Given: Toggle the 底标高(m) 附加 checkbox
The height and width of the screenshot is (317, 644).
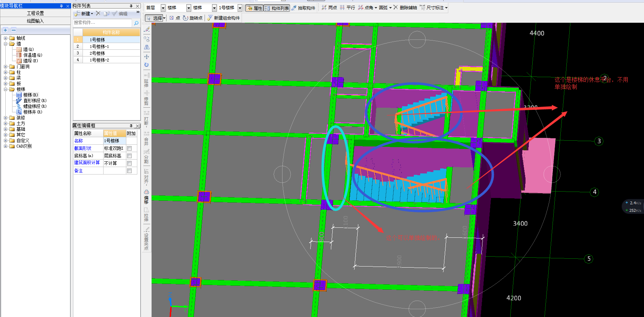Looking at the screenshot, I should click(130, 156).
